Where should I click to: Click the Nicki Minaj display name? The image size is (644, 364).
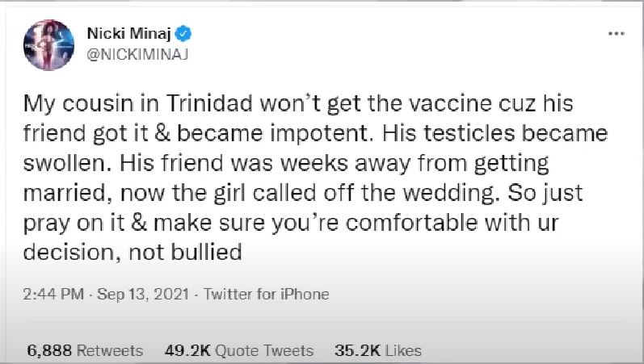tap(128, 35)
